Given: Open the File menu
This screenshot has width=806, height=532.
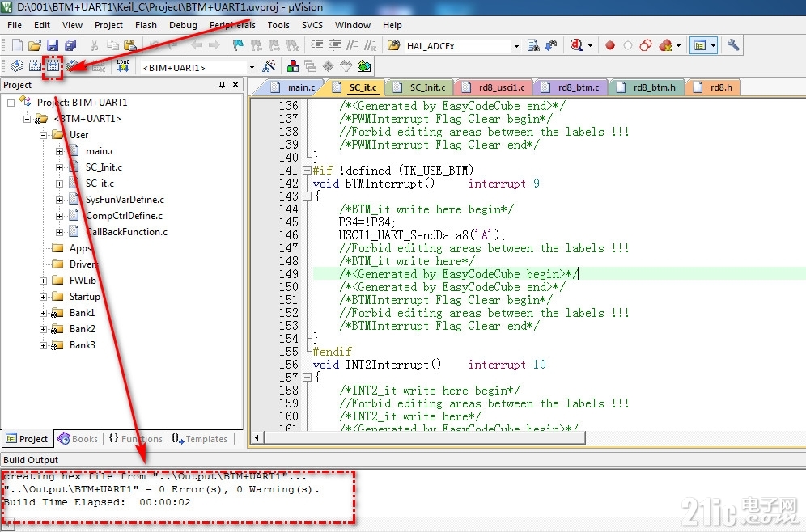Looking at the screenshot, I should [x=15, y=25].
